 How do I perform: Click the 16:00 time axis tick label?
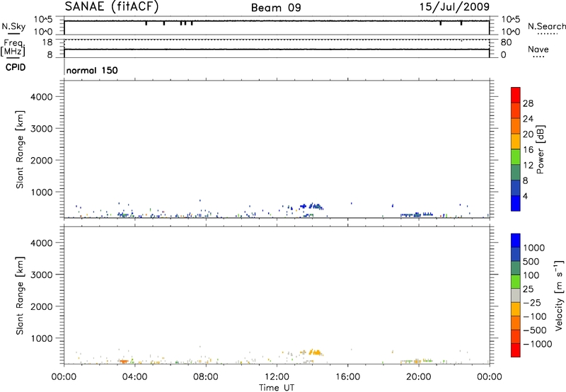click(x=347, y=377)
